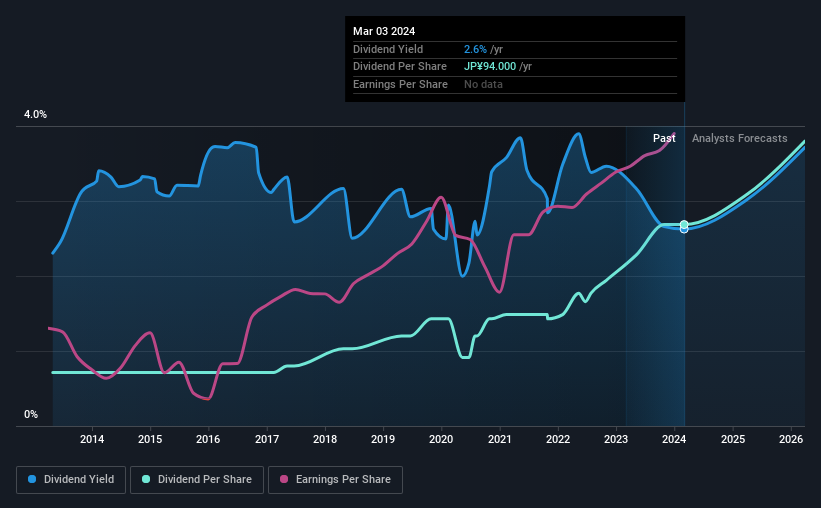Click the Mar 03 2024 tooltip date

click(x=384, y=31)
